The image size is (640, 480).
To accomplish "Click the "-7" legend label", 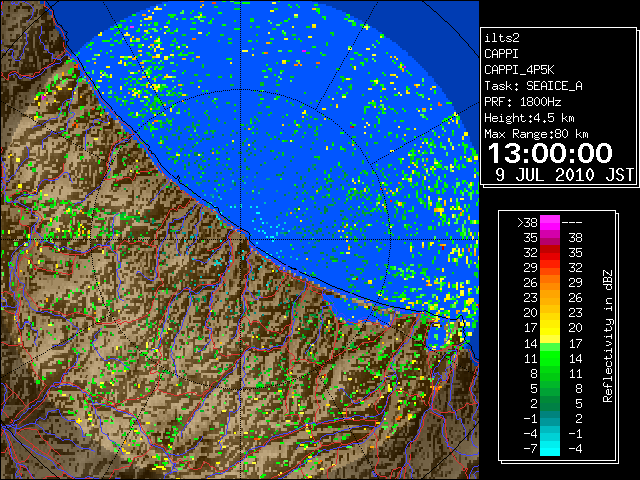I will tap(531, 449).
